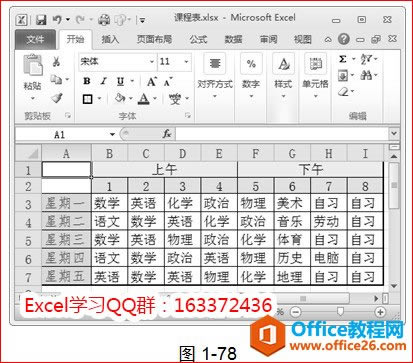Image resolution: width=413 pixels, height=363 pixels.
Task: Click the cell Borders icon
Action: click(87, 99)
